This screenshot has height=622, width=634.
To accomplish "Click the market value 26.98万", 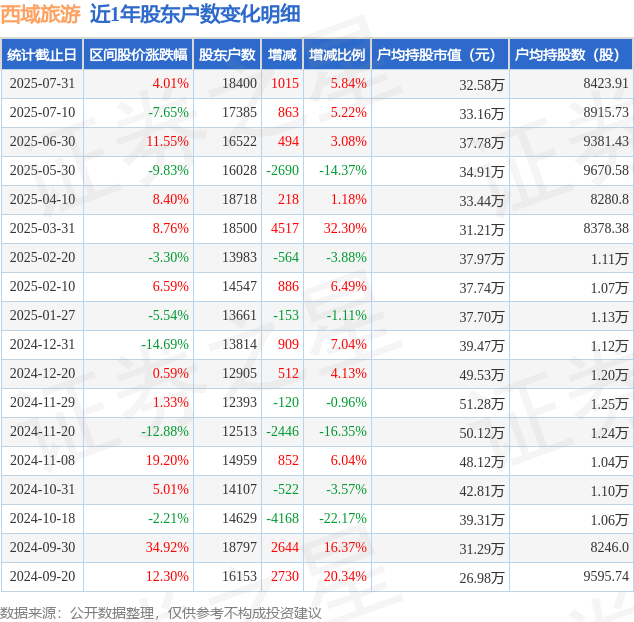I will pyautogui.click(x=482, y=578).
